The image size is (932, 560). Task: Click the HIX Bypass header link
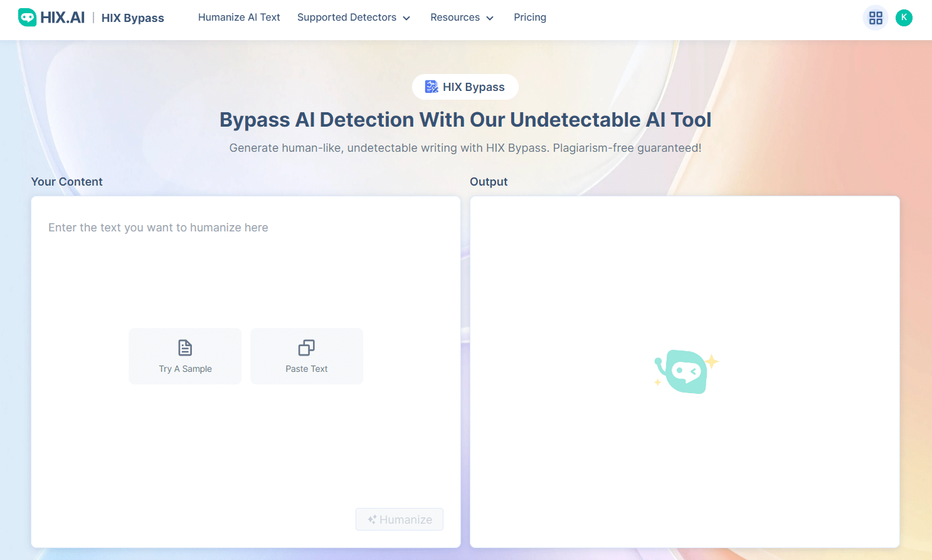(x=133, y=18)
